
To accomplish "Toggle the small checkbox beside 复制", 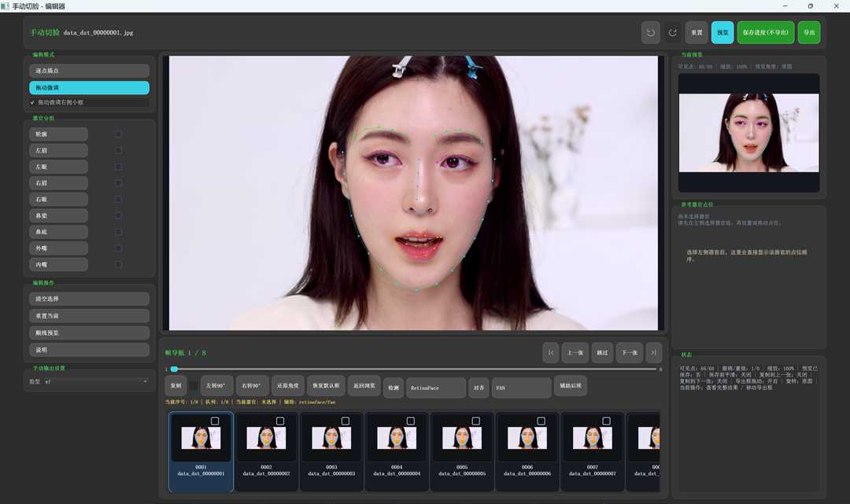I will 194,386.
